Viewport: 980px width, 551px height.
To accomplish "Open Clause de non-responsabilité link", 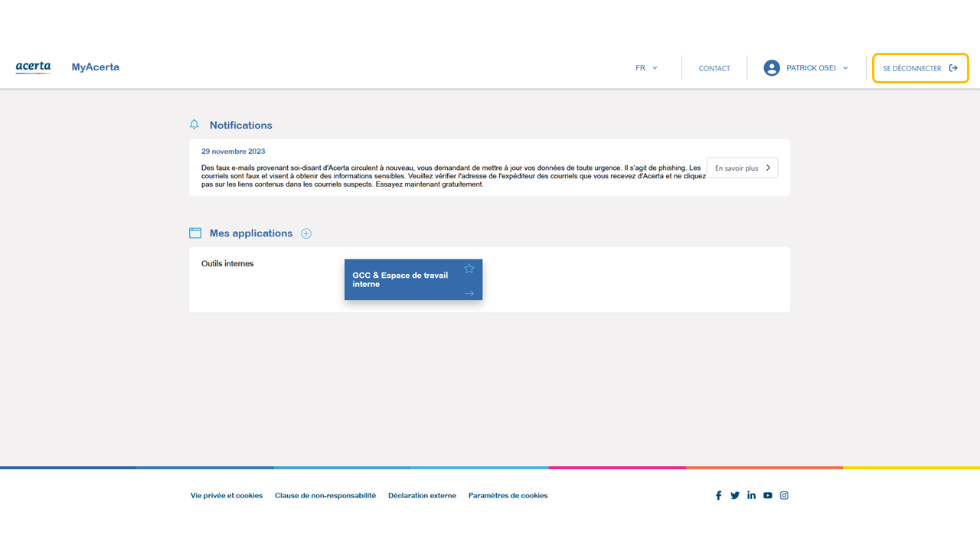I will tap(325, 496).
